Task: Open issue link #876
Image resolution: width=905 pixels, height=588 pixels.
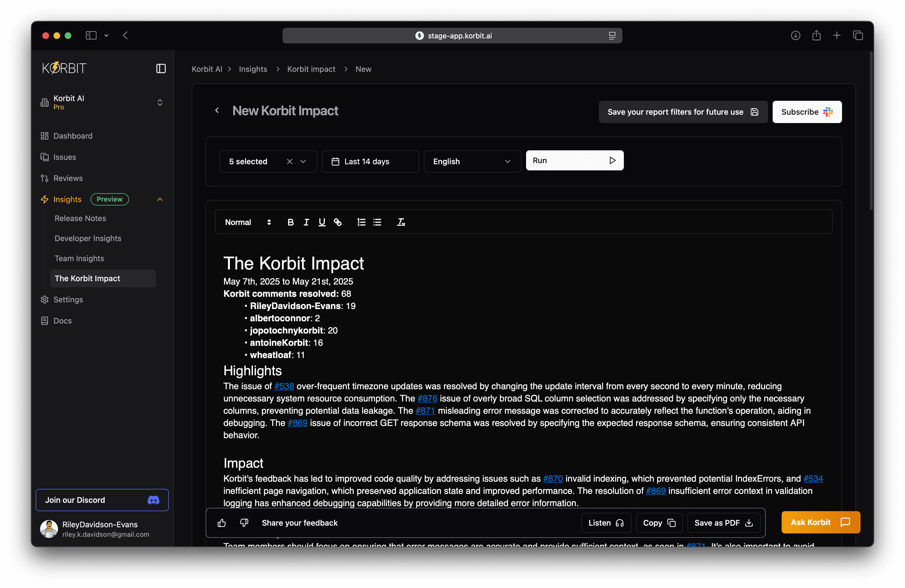Action: click(x=427, y=398)
